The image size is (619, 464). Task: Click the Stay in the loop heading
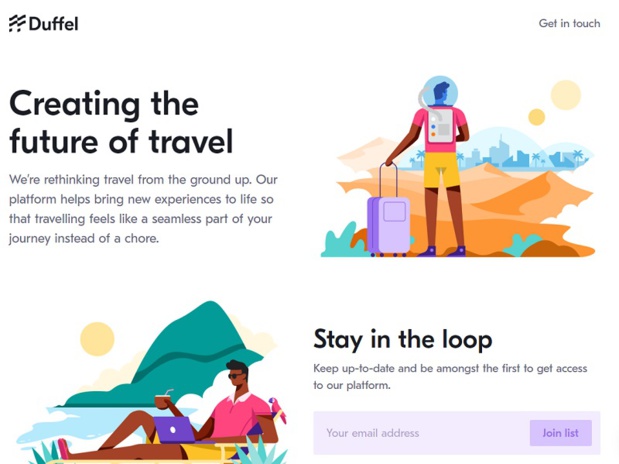tap(403, 339)
